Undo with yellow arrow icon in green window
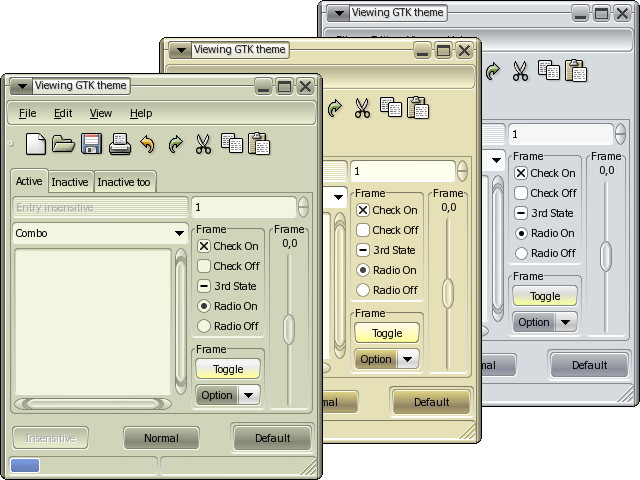 (x=148, y=144)
